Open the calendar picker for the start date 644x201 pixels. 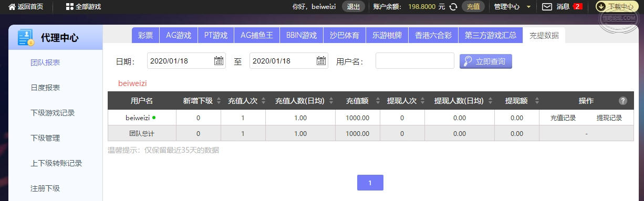pyautogui.click(x=219, y=61)
